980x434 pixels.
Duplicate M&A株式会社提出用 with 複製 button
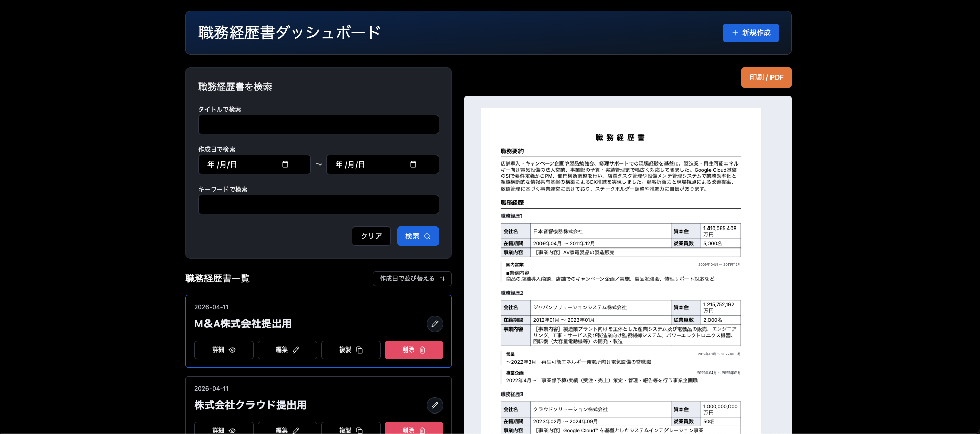coord(351,350)
